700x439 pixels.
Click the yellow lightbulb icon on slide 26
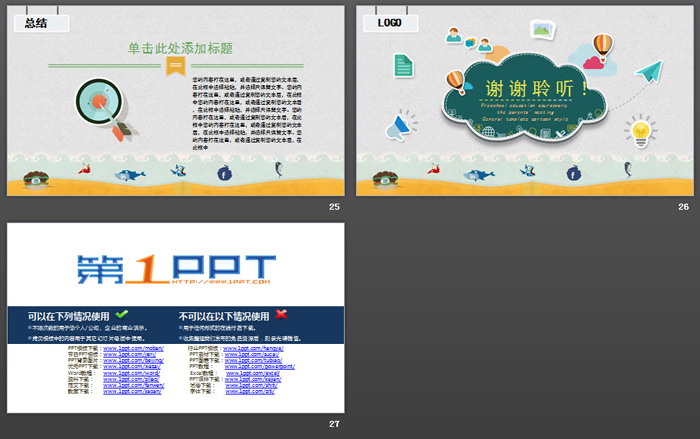point(639,130)
